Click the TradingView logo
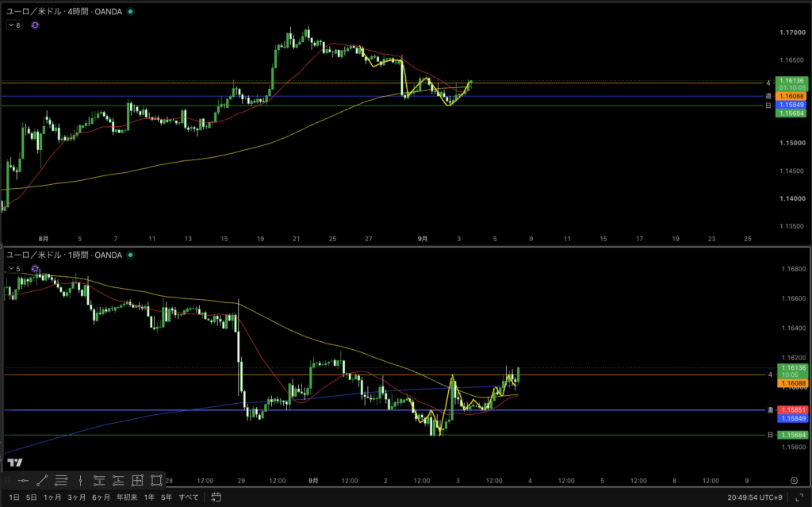The image size is (812, 507). tap(15, 463)
